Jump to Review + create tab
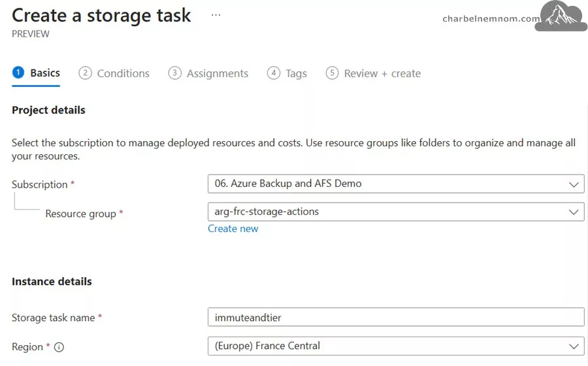 point(373,73)
